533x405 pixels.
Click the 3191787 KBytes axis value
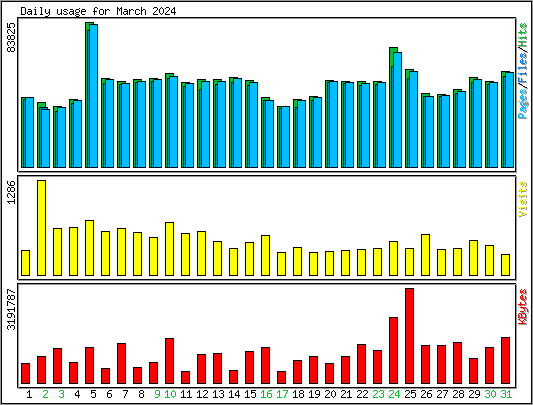click(x=12, y=309)
